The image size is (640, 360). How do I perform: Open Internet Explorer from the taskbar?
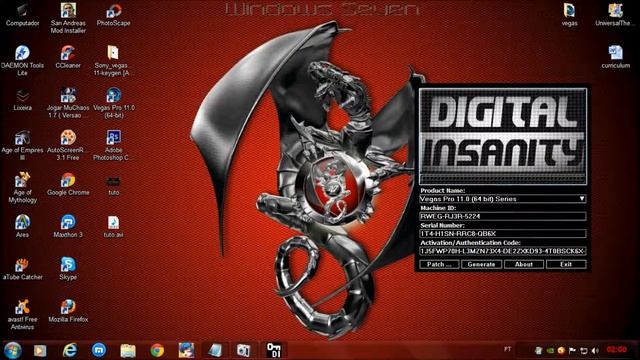[70, 350]
